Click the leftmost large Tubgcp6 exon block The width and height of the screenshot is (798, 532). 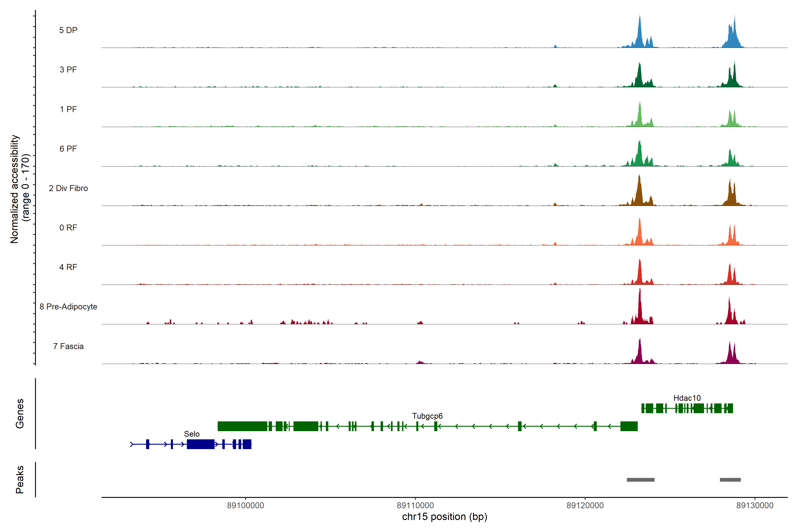(x=242, y=426)
